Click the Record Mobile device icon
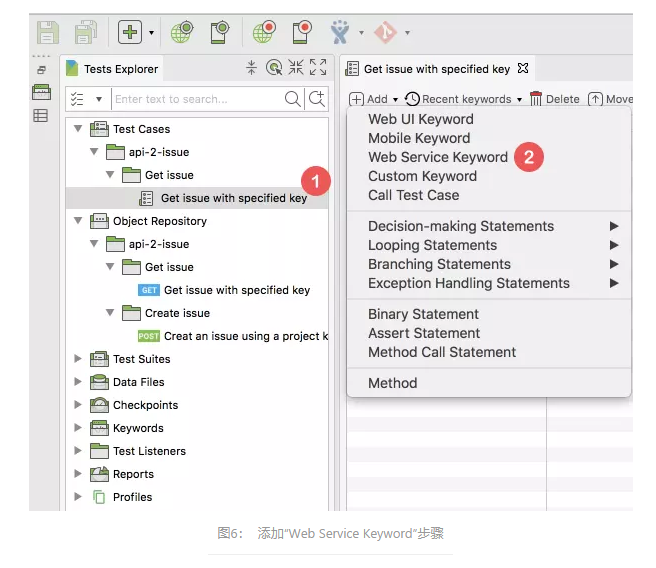The width and height of the screenshot is (656, 568). (x=302, y=32)
